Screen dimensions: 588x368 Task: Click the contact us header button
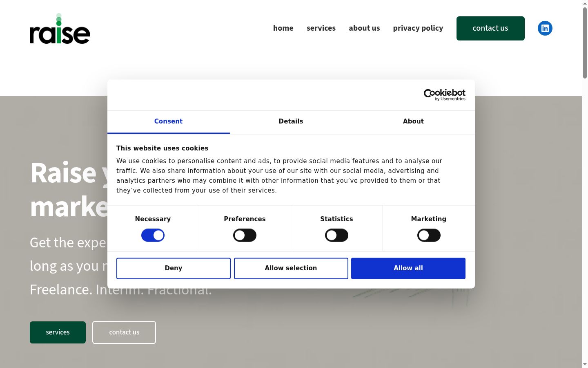point(490,28)
